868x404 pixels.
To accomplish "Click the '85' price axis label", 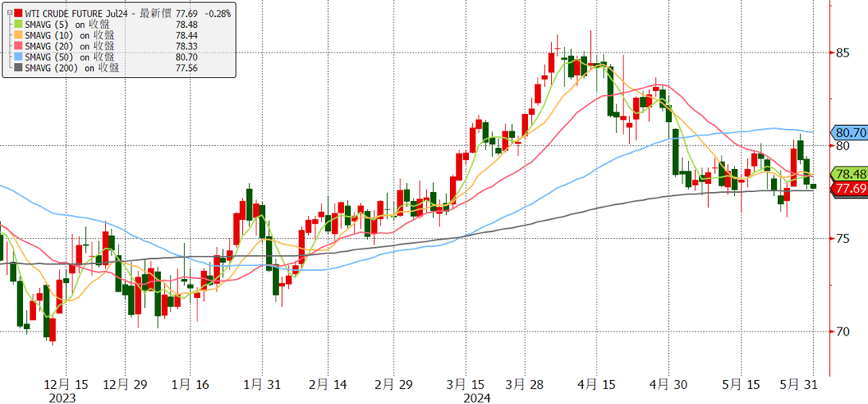I will pyautogui.click(x=842, y=53).
